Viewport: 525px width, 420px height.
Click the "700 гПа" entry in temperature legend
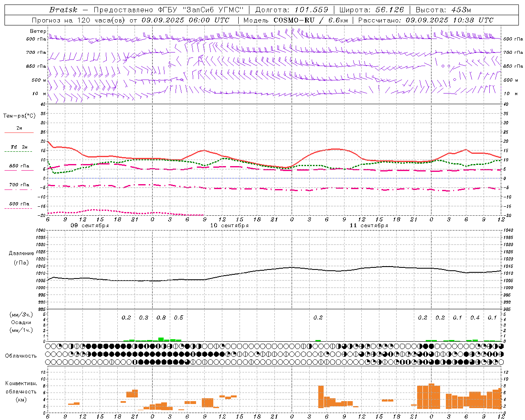pos(19,185)
